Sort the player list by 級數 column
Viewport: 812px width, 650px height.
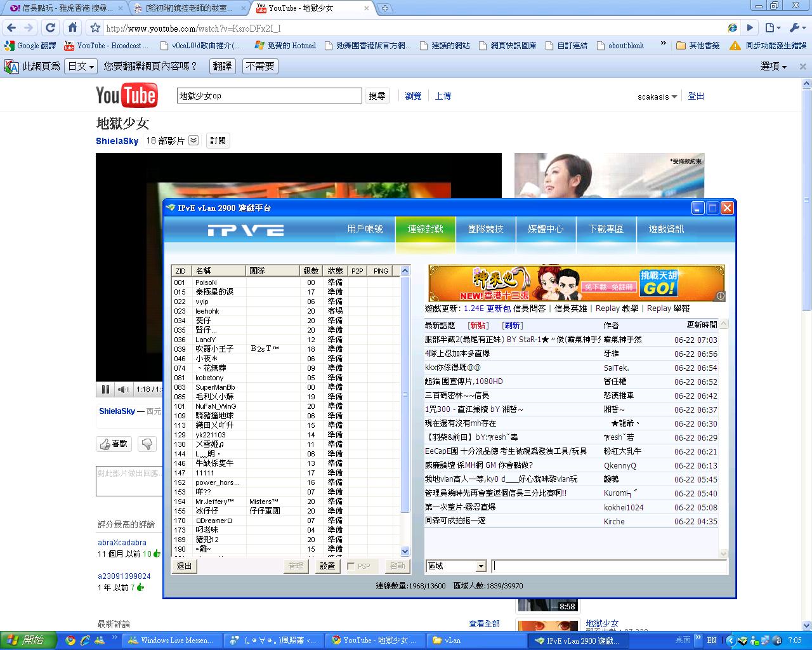311,271
